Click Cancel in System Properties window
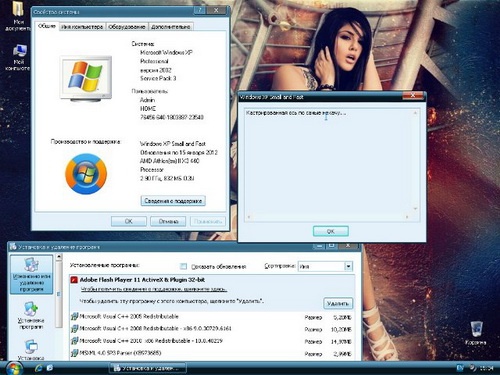This screenshot has width=500, height=375. tap(168, 221)
